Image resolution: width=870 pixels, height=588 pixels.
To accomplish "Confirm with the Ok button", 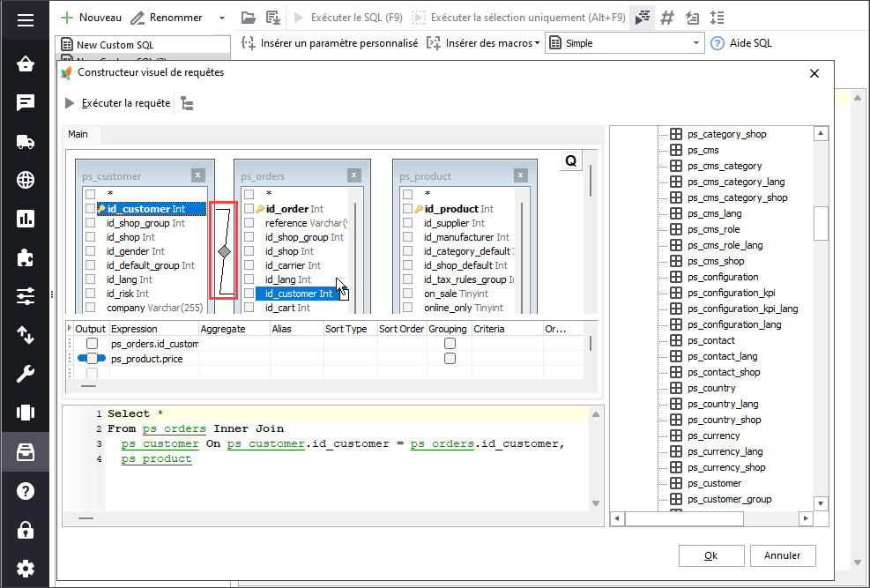I will [x=711, y=555].
